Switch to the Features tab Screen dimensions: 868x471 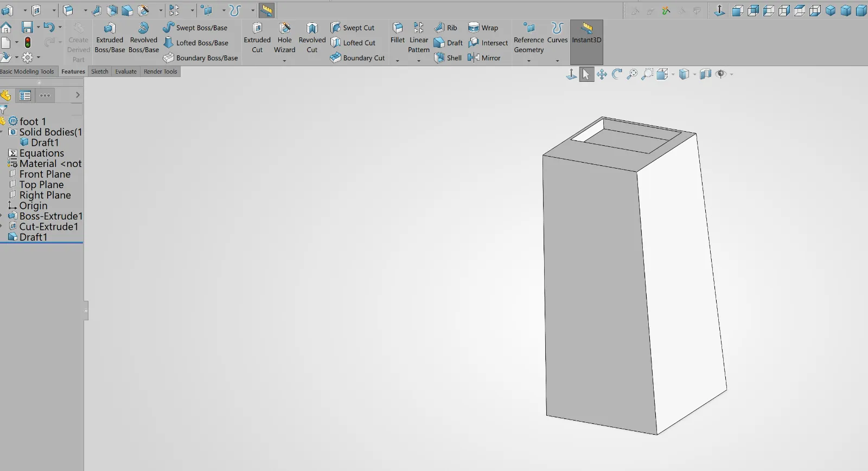[x=73, y=72]
